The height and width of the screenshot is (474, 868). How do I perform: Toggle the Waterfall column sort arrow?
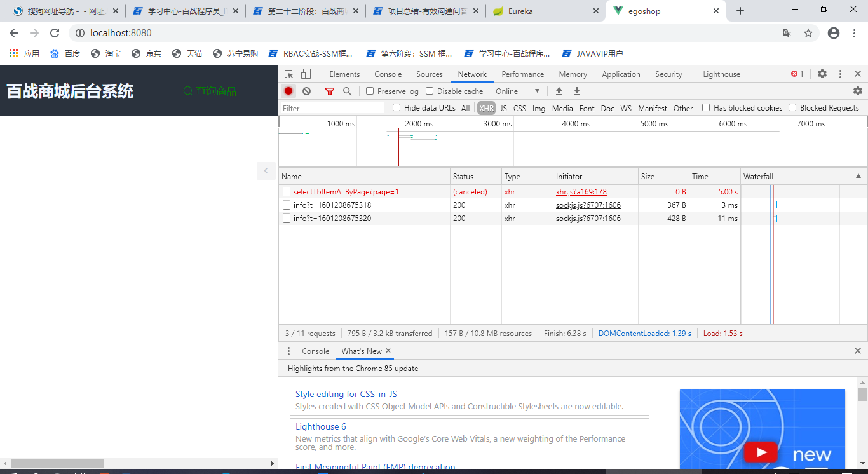pyautogui.click(x=858, y=176)
